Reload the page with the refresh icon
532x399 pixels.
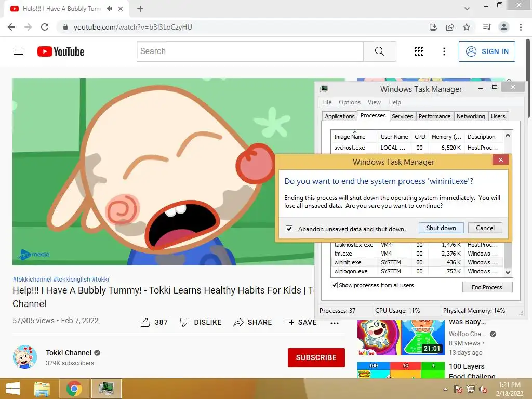click(45, 27)
